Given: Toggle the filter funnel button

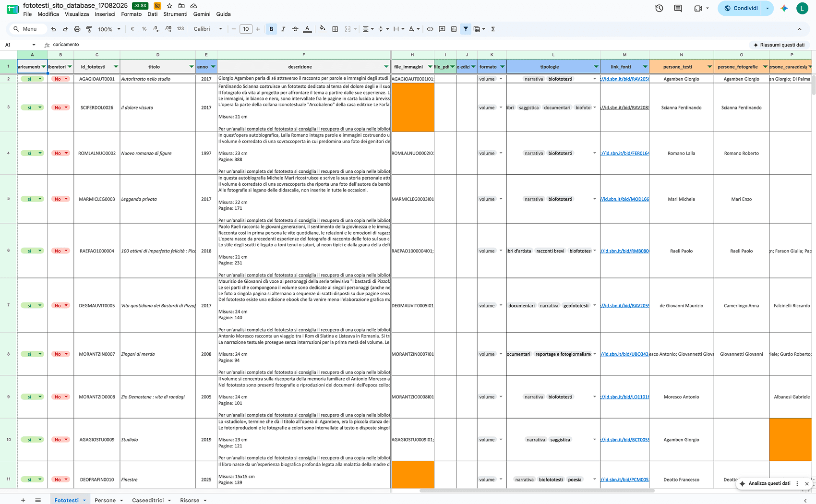Looking at the screenshot, I should coord(466,29).
